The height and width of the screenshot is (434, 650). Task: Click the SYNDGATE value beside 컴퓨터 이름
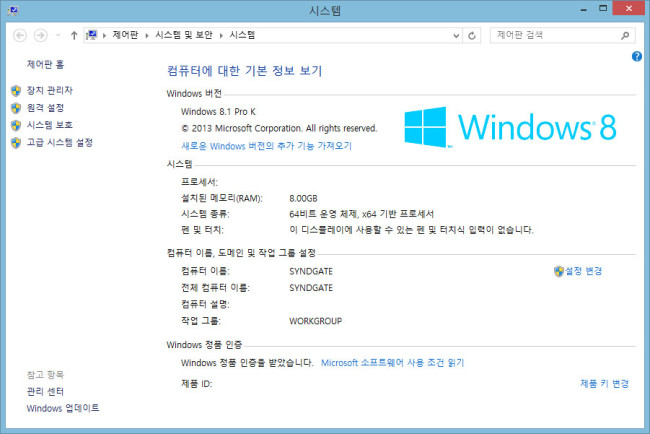pyautogui.click(x=311, y=271)
